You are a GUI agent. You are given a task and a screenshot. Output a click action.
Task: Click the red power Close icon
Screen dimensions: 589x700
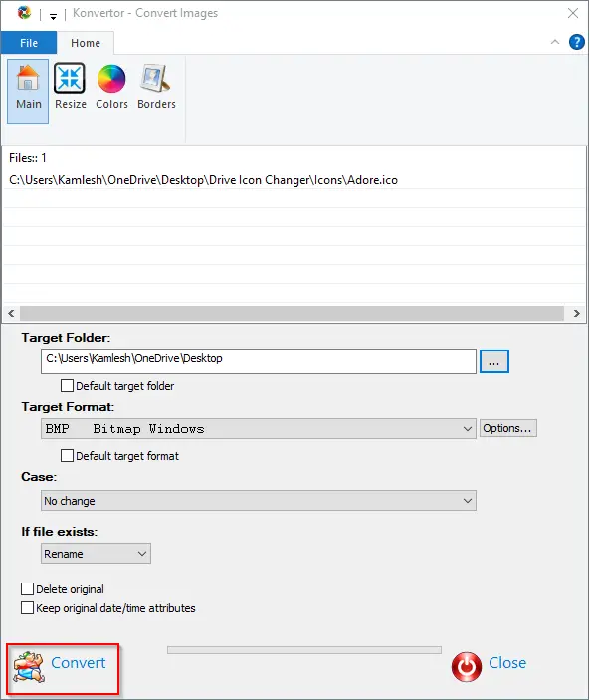click(x=467, y=667)
